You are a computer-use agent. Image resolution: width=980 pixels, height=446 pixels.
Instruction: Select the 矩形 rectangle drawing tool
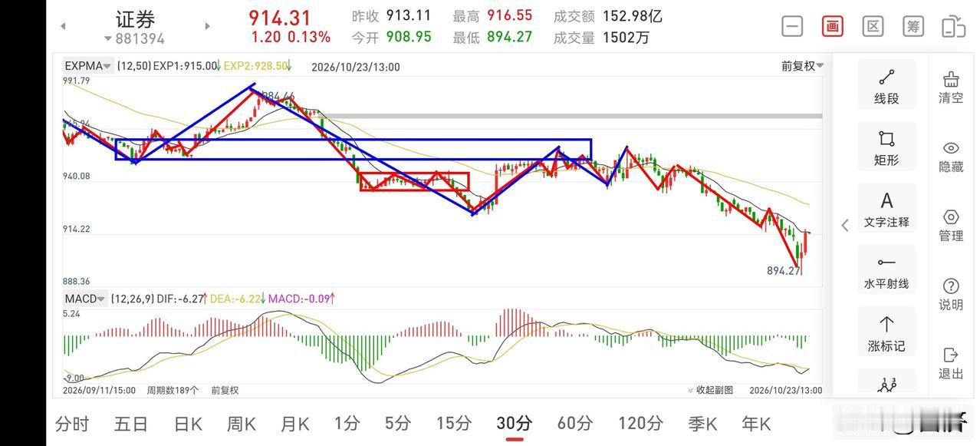886,147
